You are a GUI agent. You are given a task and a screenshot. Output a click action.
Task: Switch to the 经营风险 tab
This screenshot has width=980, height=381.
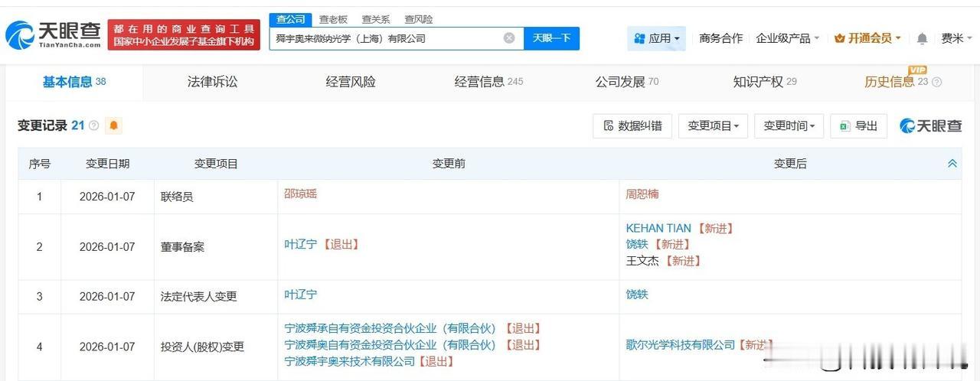(351, 82)
